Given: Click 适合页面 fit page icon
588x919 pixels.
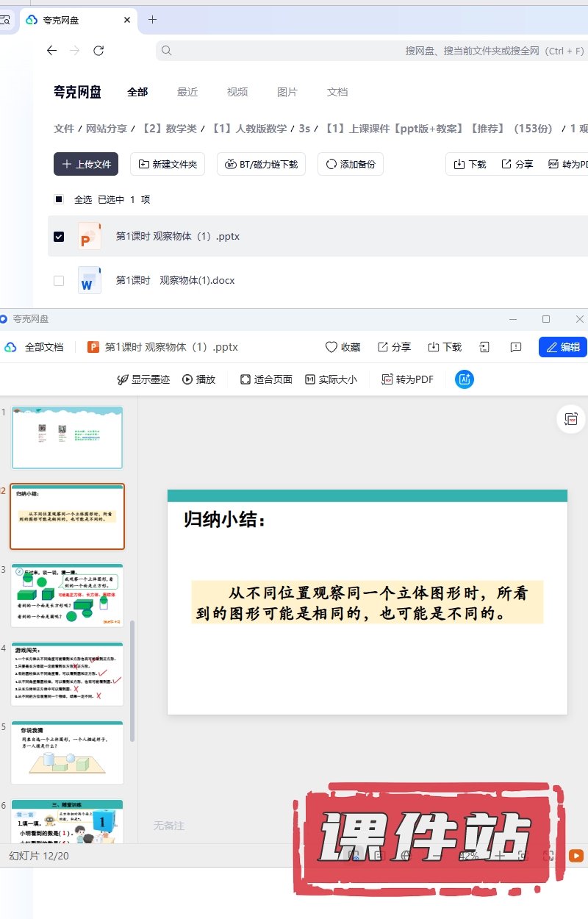Looking at the screenshot, I should (245, 379).
